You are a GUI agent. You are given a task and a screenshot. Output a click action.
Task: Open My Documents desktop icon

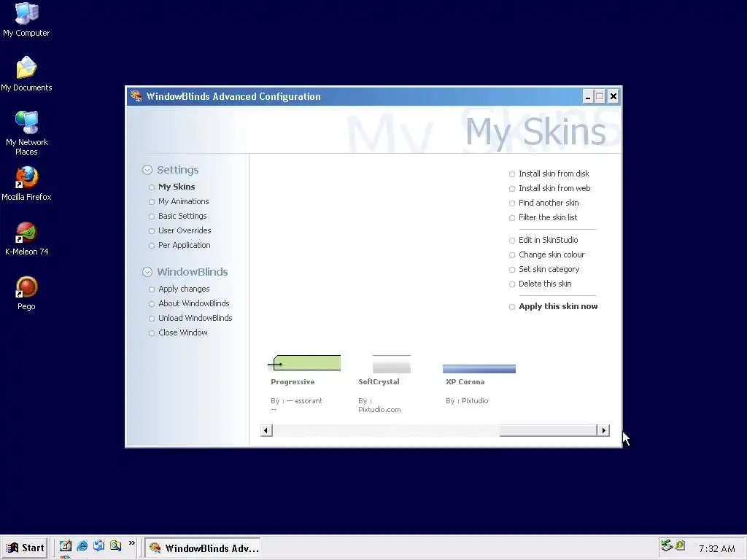pos(26,74)
